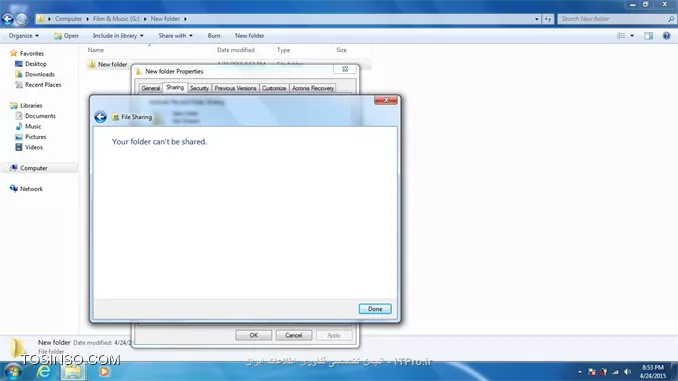Click the Action Center flag icon
This screenshot has height=381, width=678.
592,372
